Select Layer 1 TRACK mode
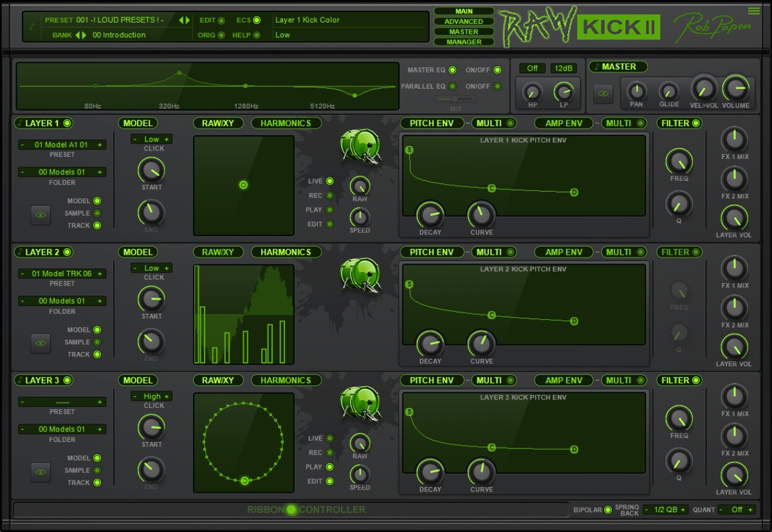Screen dimensions: 772x532 coord(97,226)
